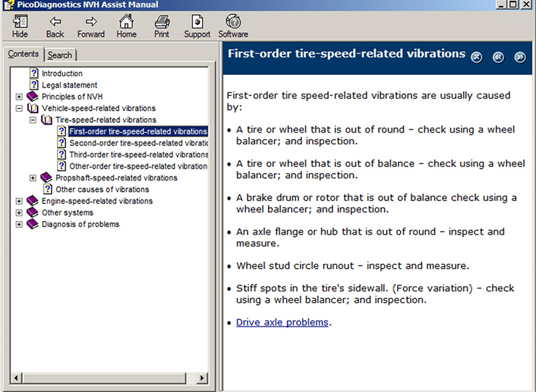Image resolution: width=536 pixels, height=392 pixels.
Task: Go to previous topic via header arrow
Action: pyautogui.click(x=498, y=58)
